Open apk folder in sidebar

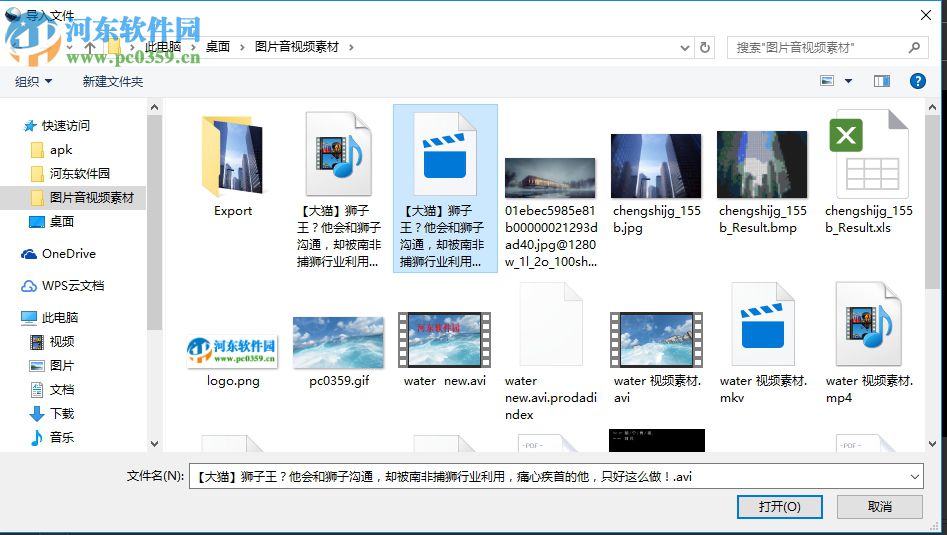(60, 150)
